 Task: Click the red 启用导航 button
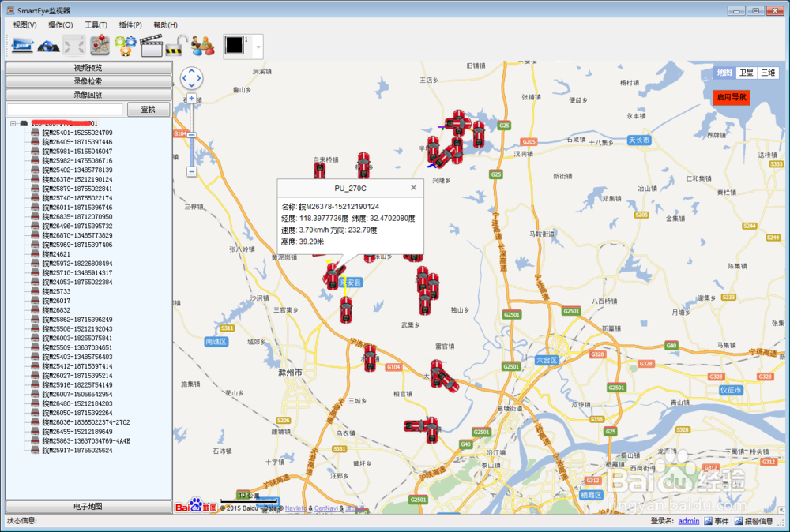[732, 97]
